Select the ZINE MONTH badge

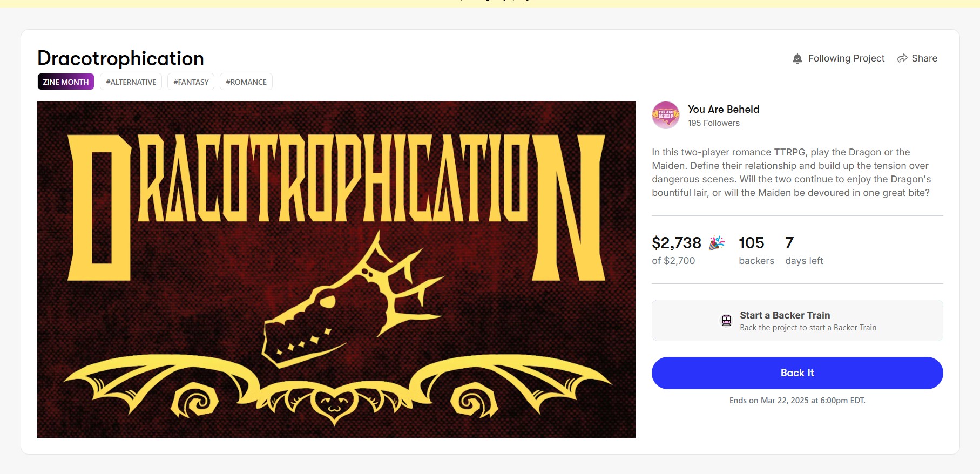[66, 82]
